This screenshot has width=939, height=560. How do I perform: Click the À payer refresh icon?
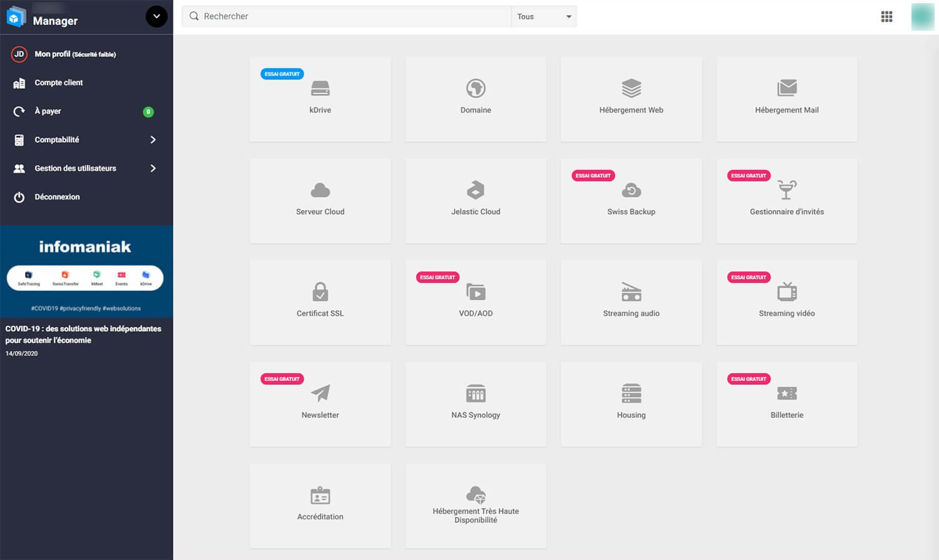(x=19, y=111)
